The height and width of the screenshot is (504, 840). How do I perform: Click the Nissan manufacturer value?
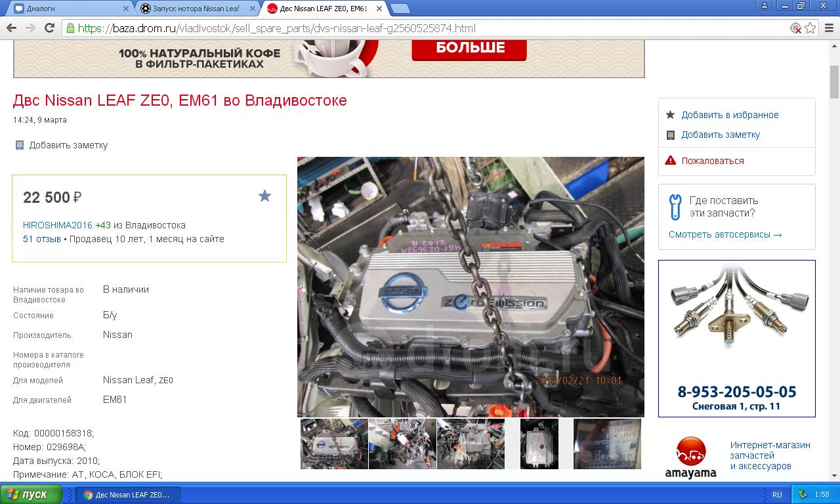tap(117, 335)
